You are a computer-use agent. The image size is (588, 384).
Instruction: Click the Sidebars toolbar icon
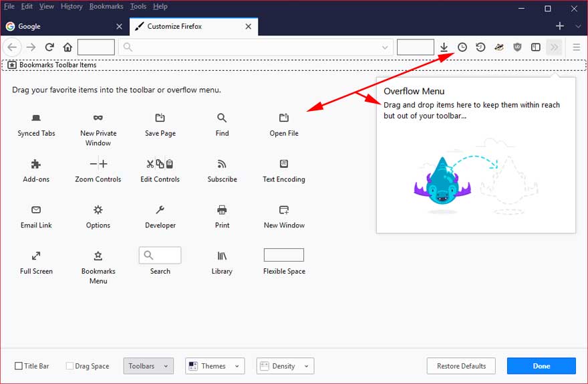pyautogui.click(x=536, y=47)
